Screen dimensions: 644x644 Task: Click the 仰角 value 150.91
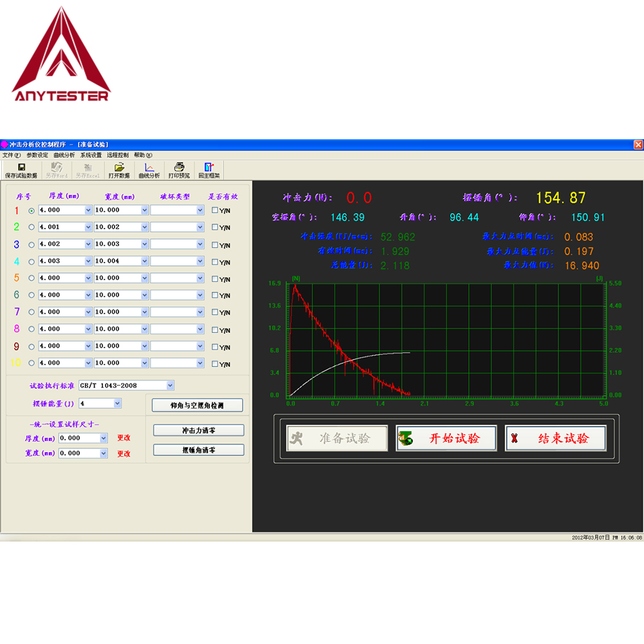(x=588, y=217)
